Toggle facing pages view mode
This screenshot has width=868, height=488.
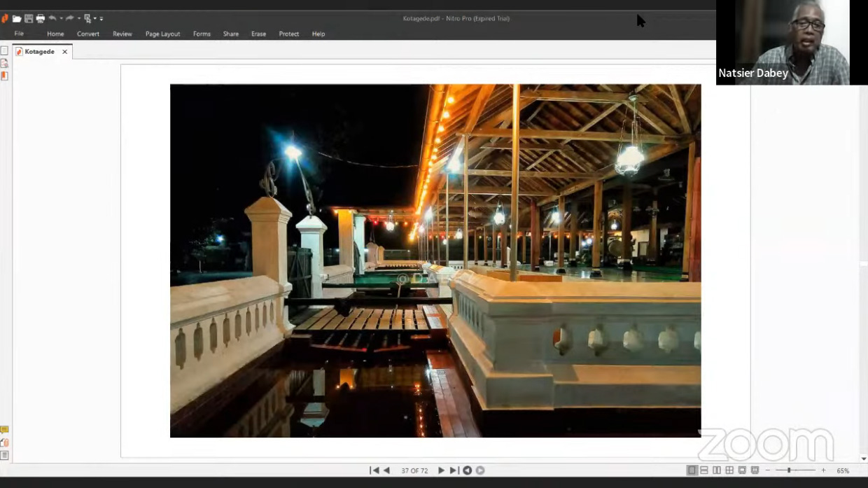[x=717, y=470]
